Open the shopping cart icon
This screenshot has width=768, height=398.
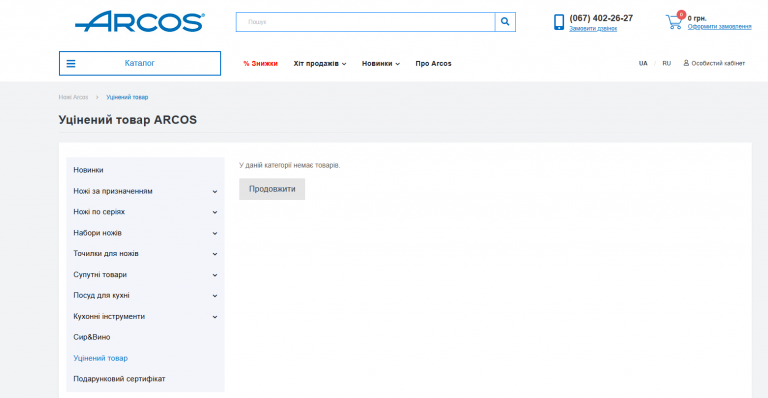click(x=673, y=22)
